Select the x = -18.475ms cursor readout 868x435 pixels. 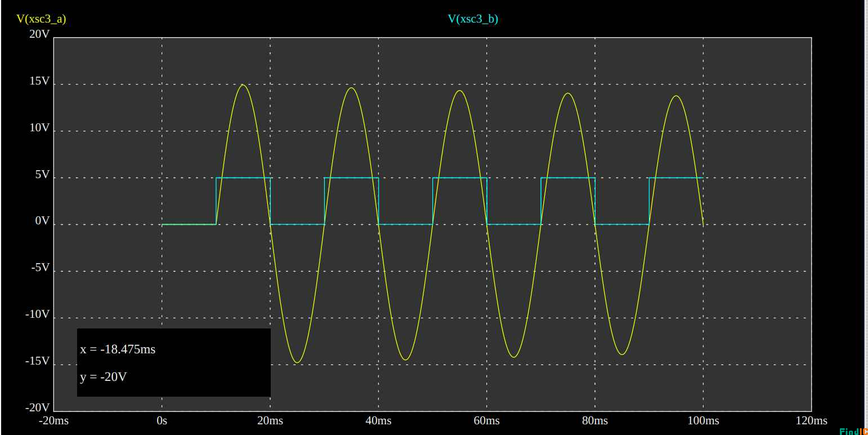[118, 349]
